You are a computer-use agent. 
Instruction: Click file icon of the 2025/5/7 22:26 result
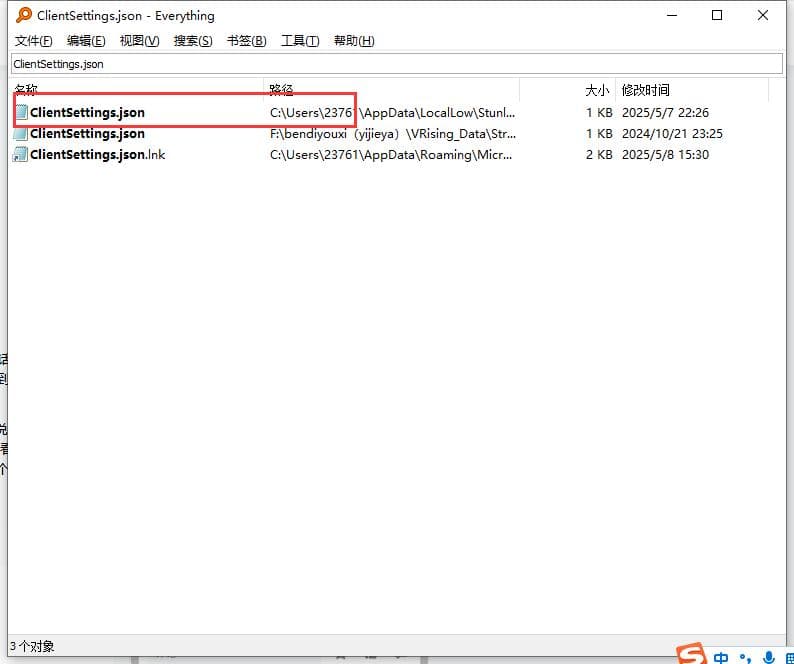(21, 112)
